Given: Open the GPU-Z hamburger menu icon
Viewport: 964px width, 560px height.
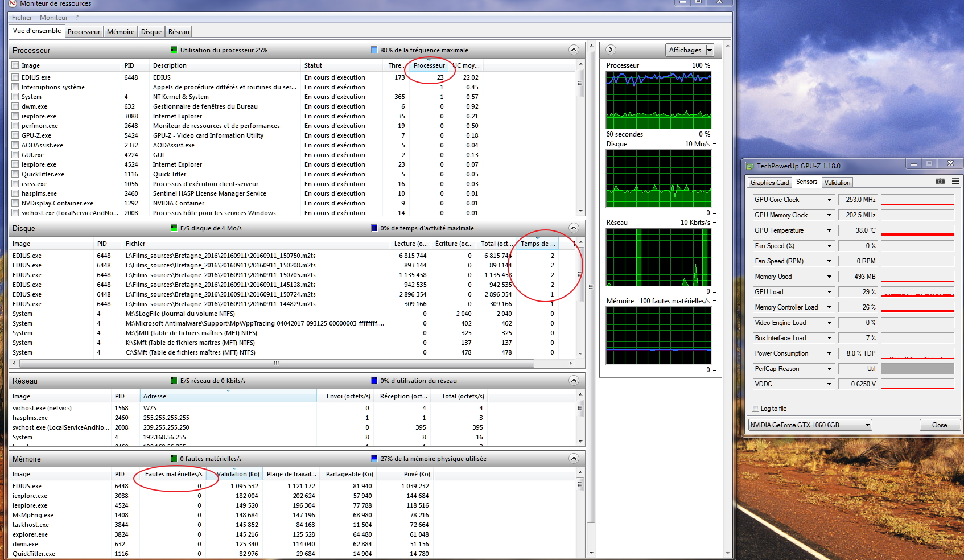Looking at the screenshot, I should (x=955, y=182).
